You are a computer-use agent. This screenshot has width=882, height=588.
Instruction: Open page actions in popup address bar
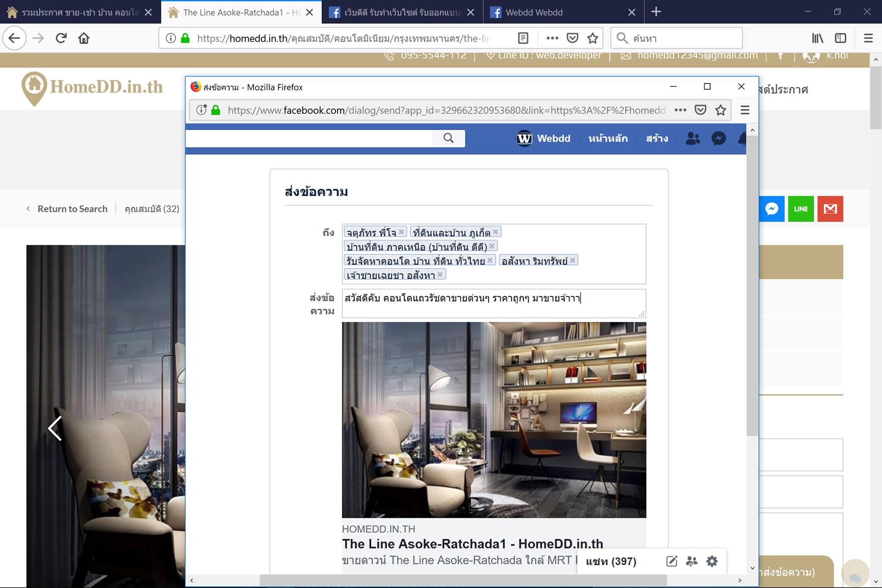tap(680, 110)
